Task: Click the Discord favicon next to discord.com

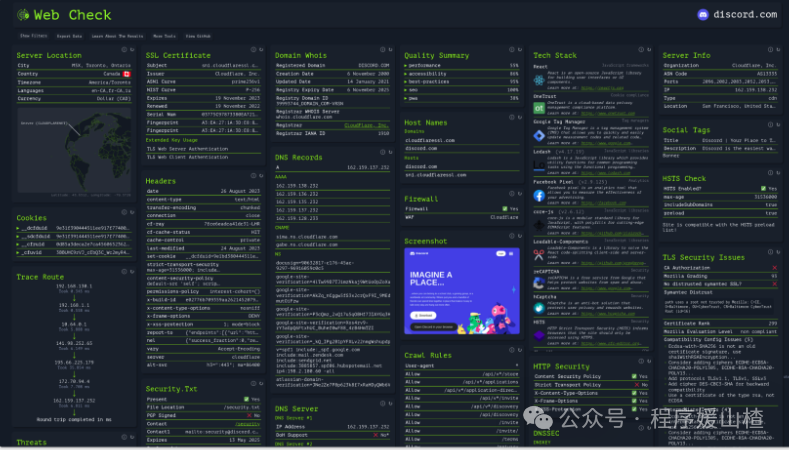Action: tap(703, 15)
